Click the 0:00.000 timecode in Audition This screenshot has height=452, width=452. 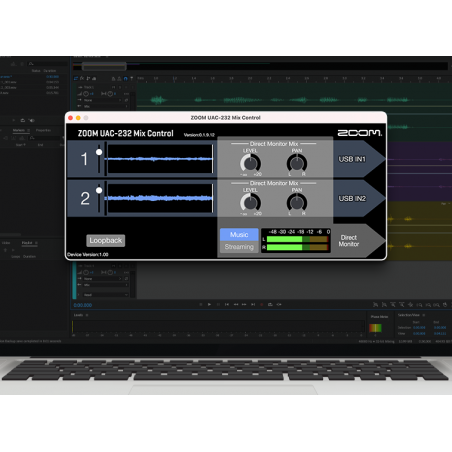[83, 305]
